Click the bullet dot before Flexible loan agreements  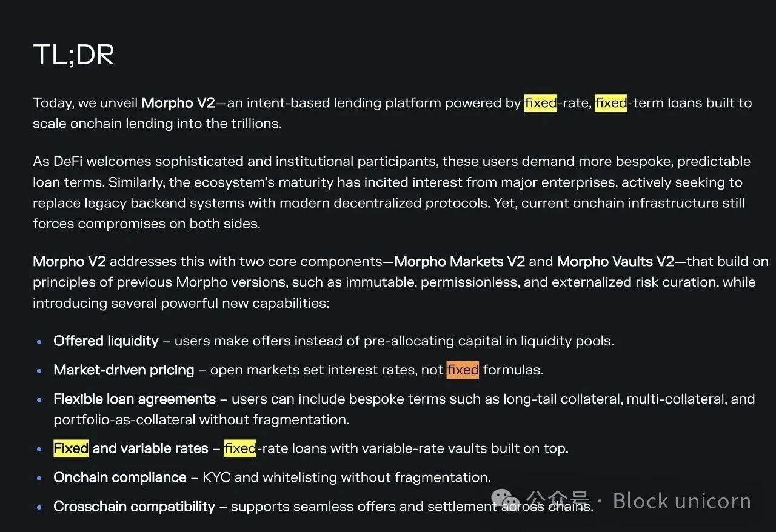point(39,400)
